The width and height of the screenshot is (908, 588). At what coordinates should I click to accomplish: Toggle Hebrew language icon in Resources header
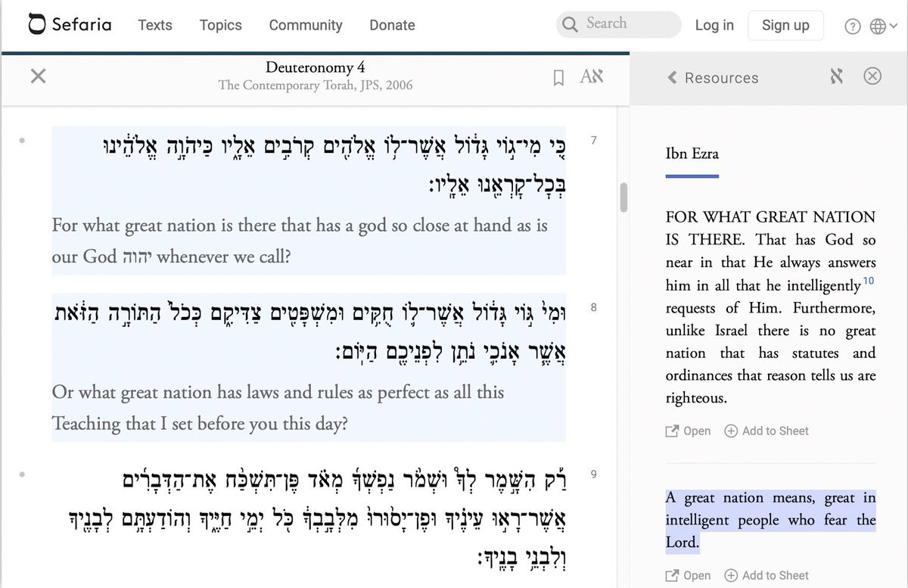coord(836,76)
